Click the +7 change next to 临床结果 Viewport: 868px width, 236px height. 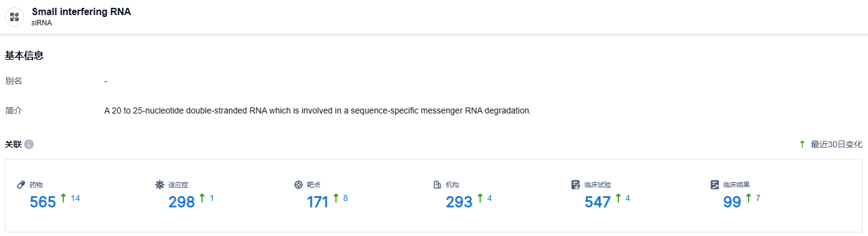[758, 198]
